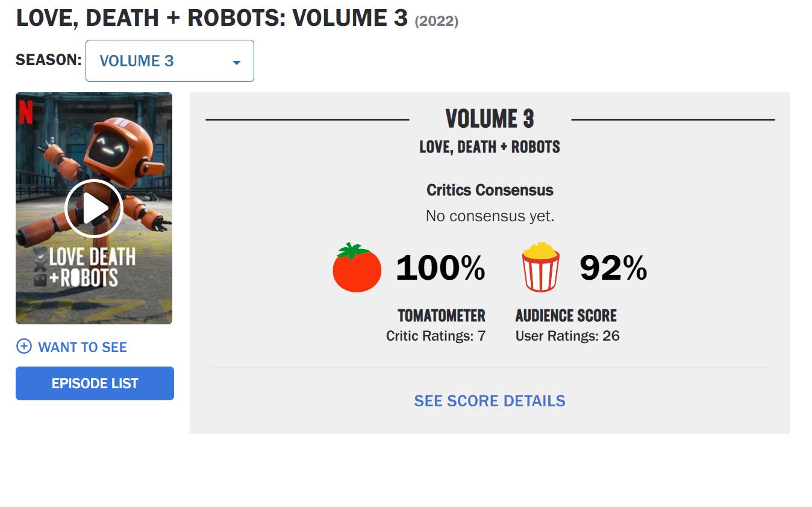Open See Score Details

click(x=490, y=401)
